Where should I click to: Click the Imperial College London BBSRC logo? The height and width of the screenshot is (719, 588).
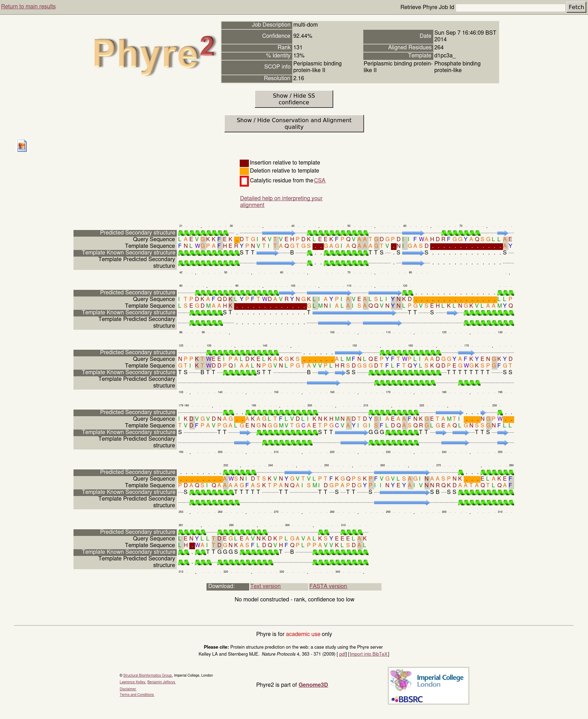(x=428, y=686)
